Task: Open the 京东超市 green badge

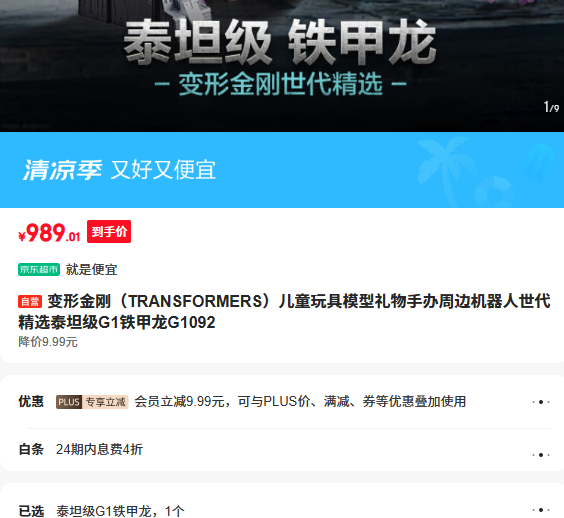Action: 39,269
